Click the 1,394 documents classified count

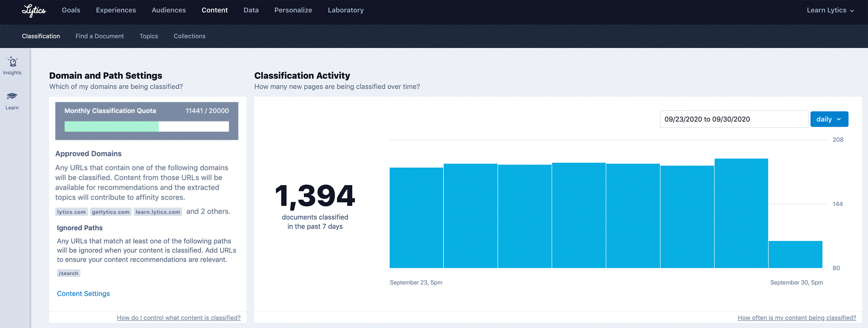coord(315,196)
